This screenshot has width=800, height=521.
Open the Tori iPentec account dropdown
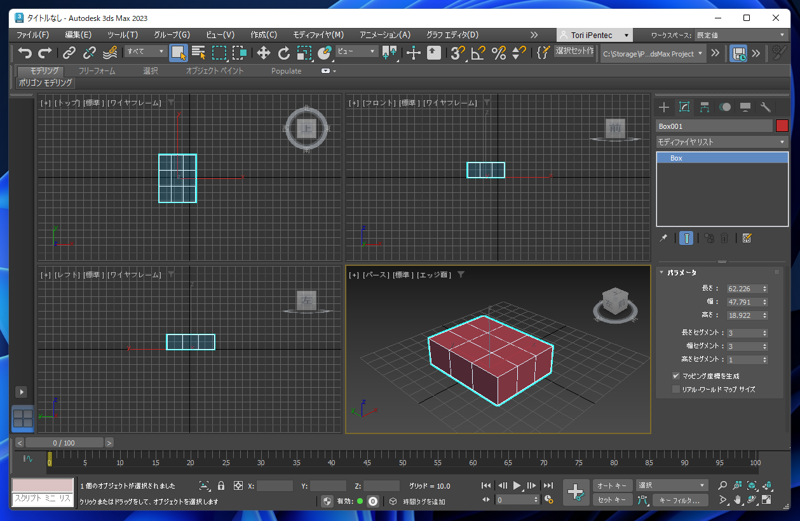tap(594, 35)
